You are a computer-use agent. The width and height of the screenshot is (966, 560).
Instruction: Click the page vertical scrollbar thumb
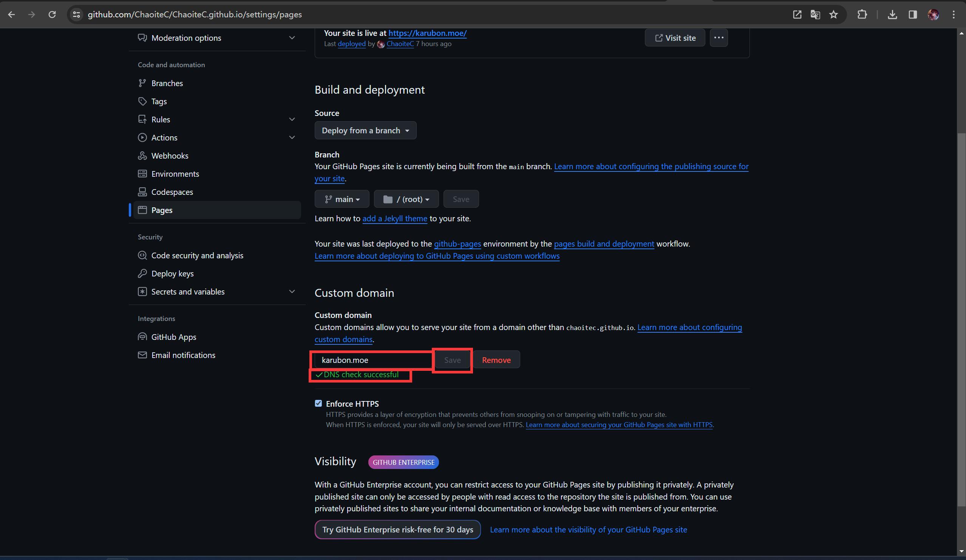pyautogui.click(x=961, y=320)
